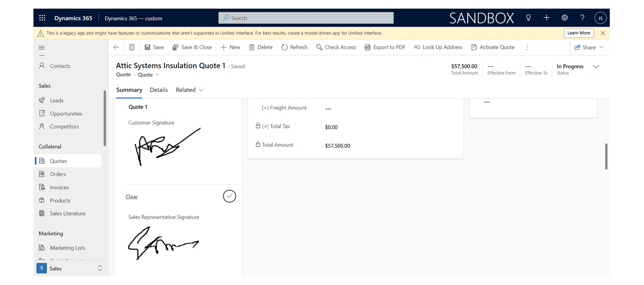Click the Total Tax value $0.00
The width and height of the screenshot is (644, 285).
tap(331, 127)
